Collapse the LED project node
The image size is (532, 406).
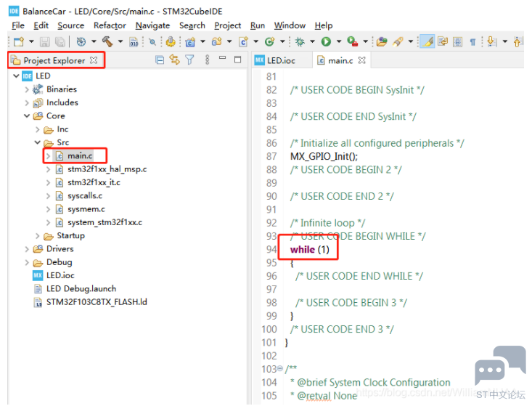(16, 76)
